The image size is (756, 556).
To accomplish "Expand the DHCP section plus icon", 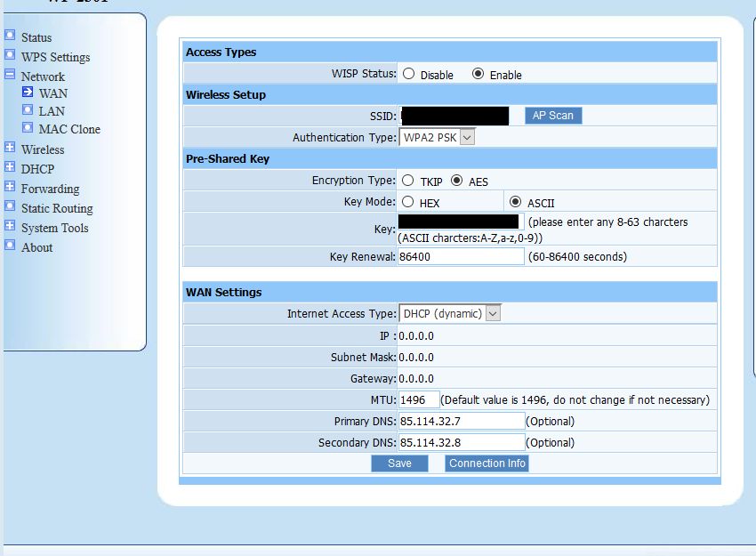I will [x=10, y=167].
